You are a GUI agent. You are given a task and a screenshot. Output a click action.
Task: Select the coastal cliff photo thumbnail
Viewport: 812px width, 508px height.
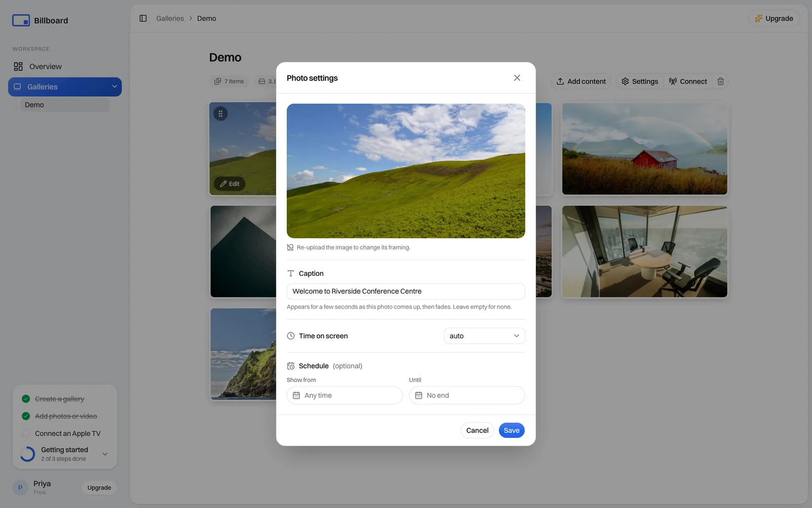point(243,354)
